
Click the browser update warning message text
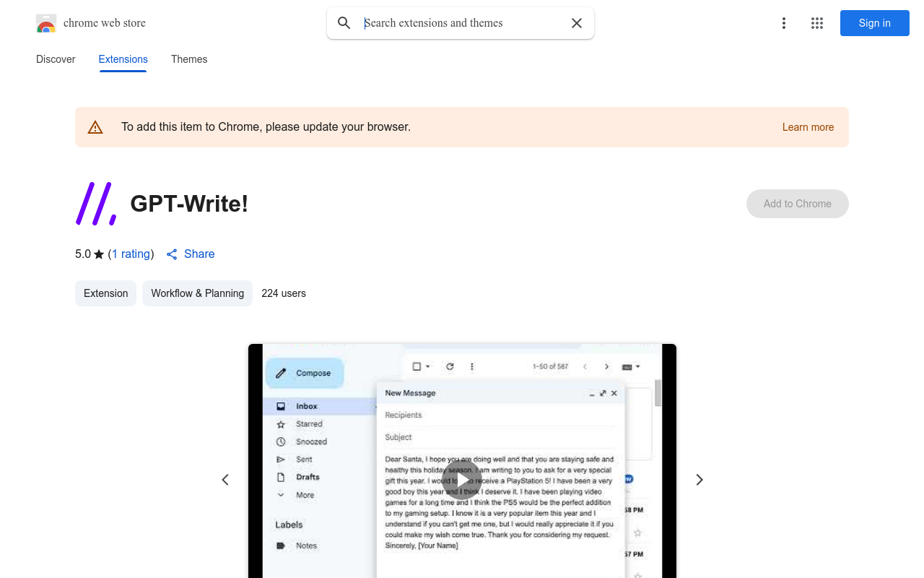(266, 127)
